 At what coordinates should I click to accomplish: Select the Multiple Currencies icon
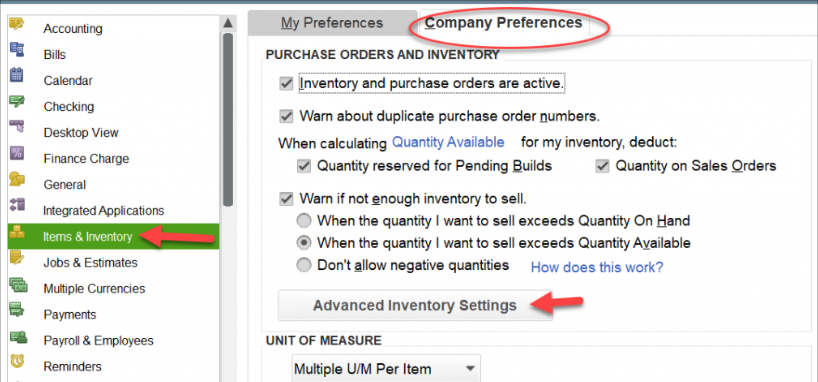tap(17, 284)
